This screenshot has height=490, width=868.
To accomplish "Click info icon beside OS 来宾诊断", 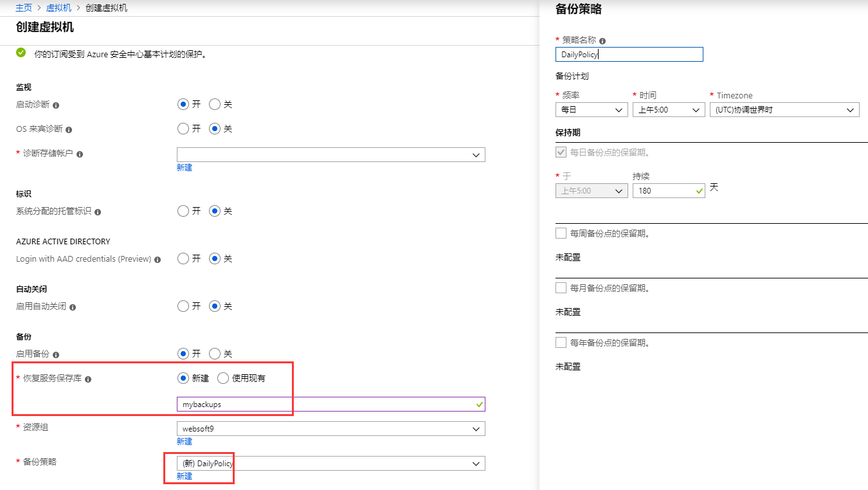I will click(69, 129).
